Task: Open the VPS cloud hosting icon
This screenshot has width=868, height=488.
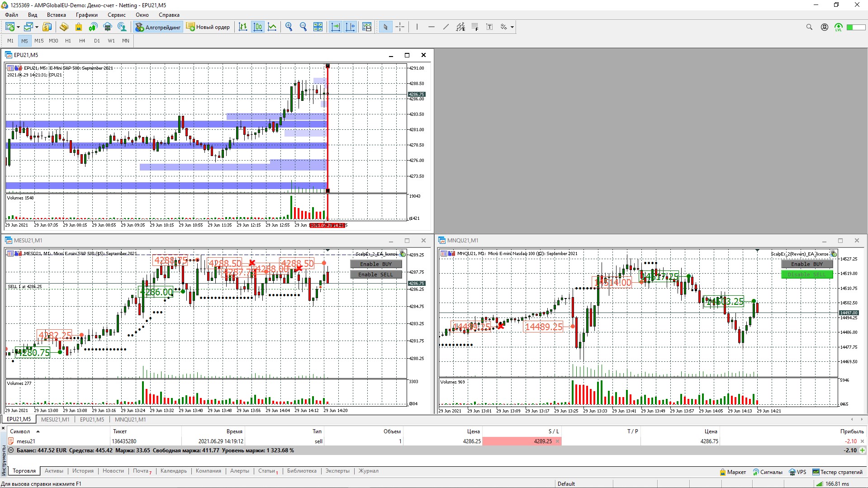Action: pyautogui.click(x=108, y=27)
